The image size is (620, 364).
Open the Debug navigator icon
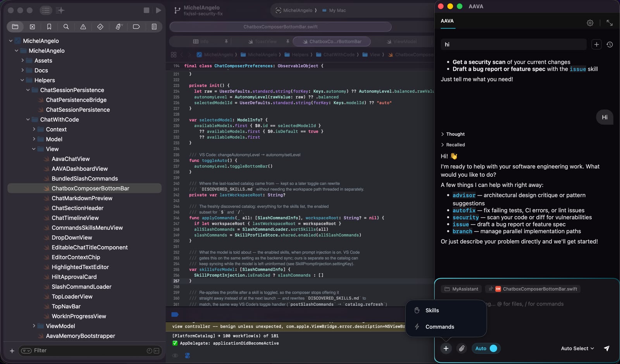[x=119, y=27]
